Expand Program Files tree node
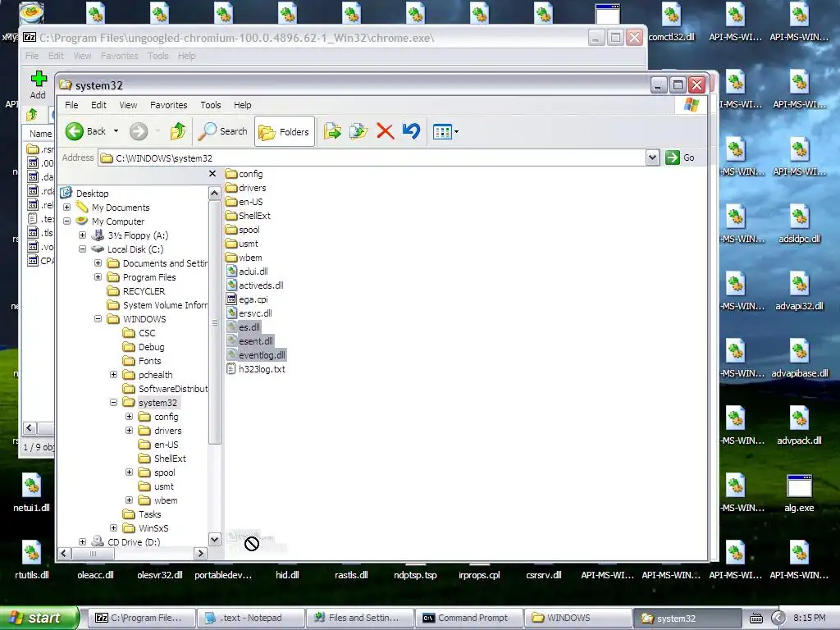The image size is (840, 630). point(98,277)
